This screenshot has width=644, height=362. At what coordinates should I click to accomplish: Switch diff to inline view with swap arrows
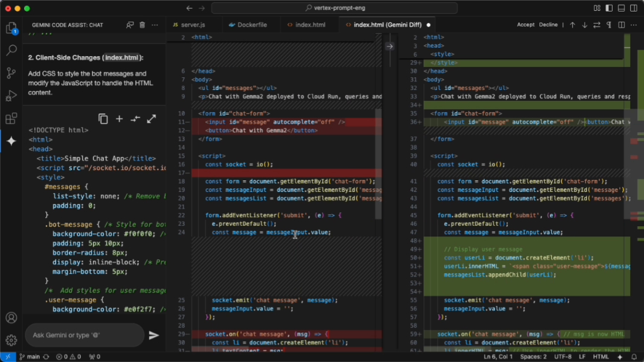(x=596, y=25)
